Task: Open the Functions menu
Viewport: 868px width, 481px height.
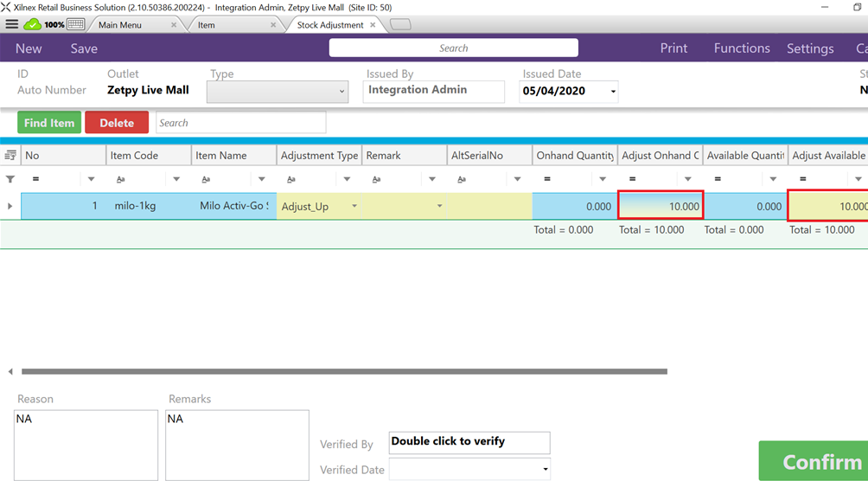Action: pyautogui.click(x=742, y=48)
